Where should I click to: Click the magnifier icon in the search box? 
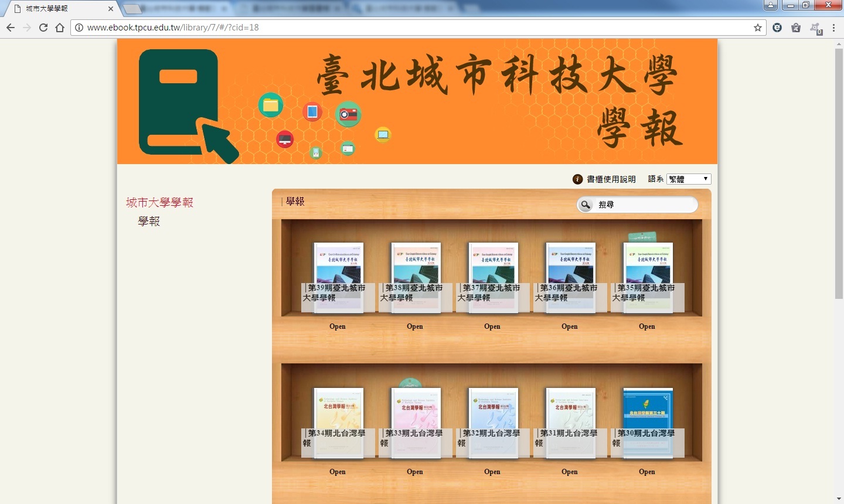click(586, 205)
